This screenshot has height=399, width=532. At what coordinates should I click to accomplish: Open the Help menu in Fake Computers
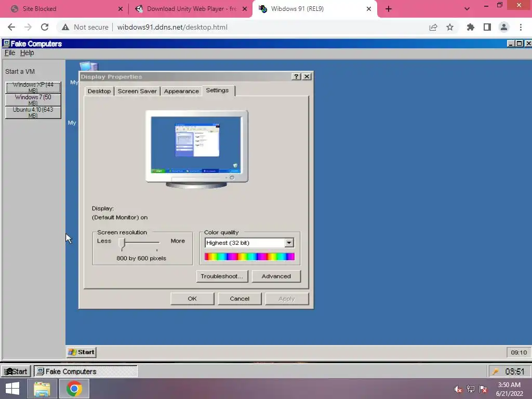(27, 52)
